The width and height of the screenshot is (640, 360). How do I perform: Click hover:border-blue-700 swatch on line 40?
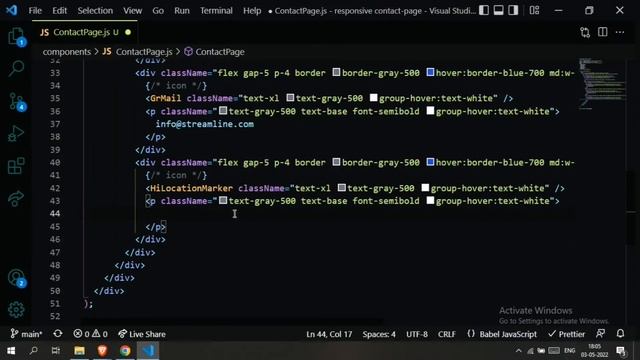click(x=430, y=162)
